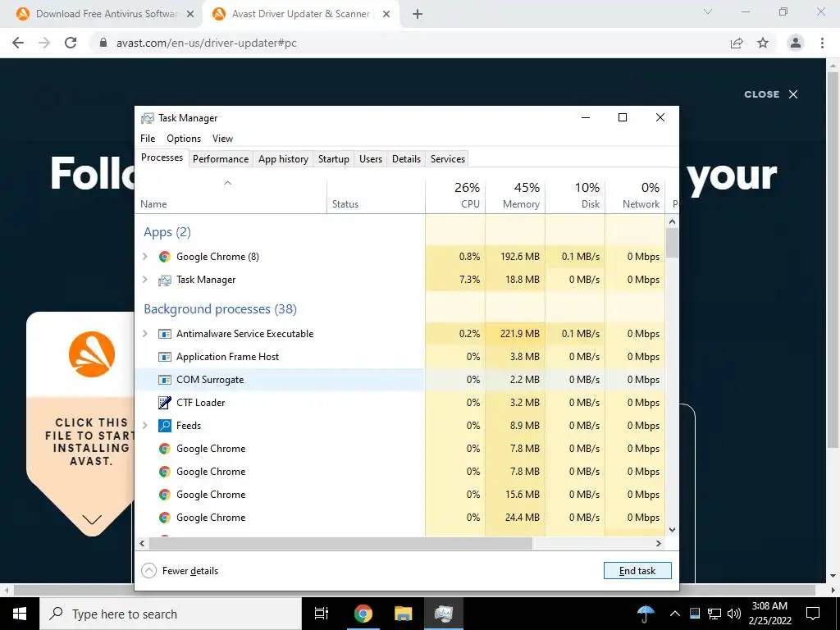This screenshot has height=630, width=840.
Task: Click the down chevron on Avast card
Action: 92,519
